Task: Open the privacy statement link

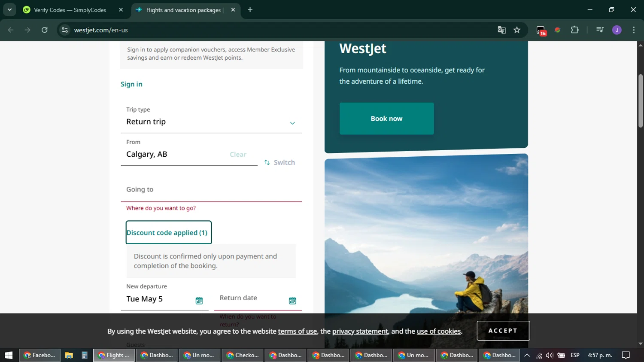Action: click(x=360, y=331)
